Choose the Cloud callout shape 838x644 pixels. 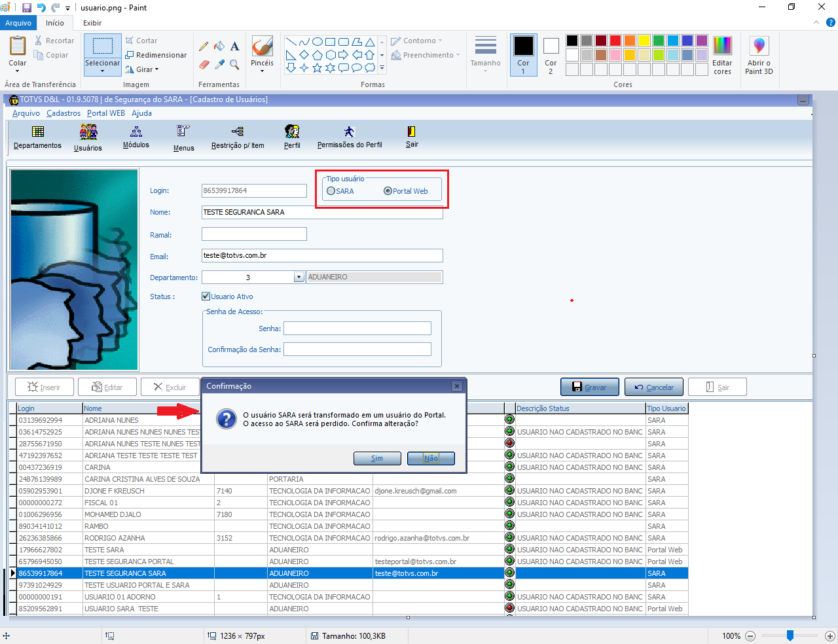click(370, 67)
